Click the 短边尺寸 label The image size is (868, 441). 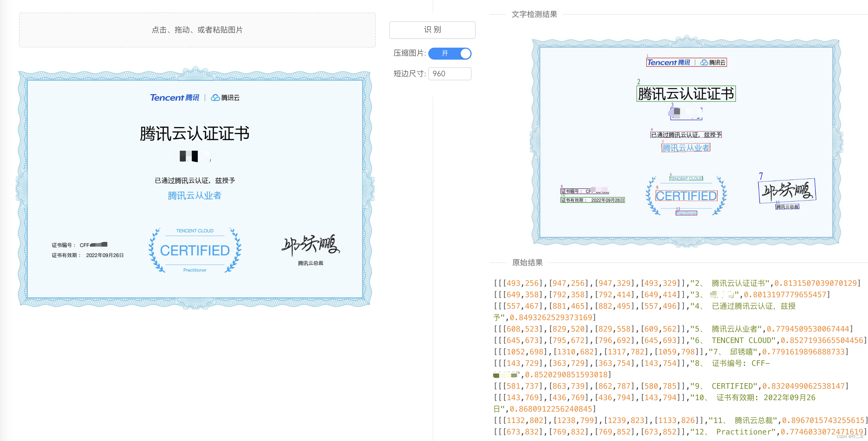coord(409,73)
